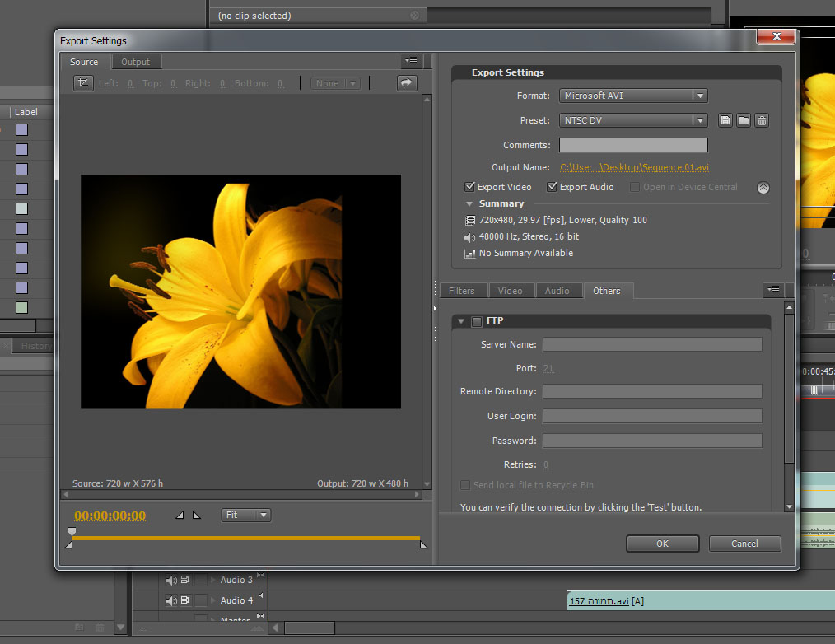
Task: Click the Set In Point triangle icon
Action: [x=180, y=516]
